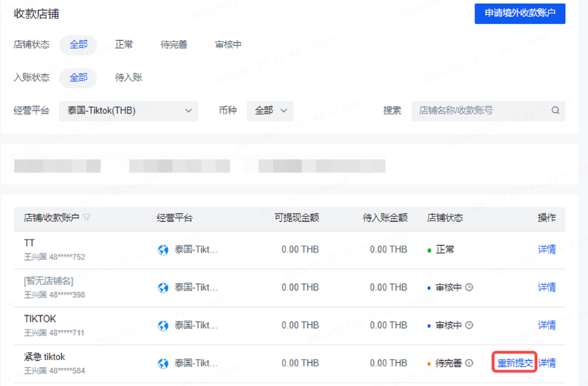588x386 pixels.
Task: Click the TIKTOK store name
Action: (x=40, y=319)
